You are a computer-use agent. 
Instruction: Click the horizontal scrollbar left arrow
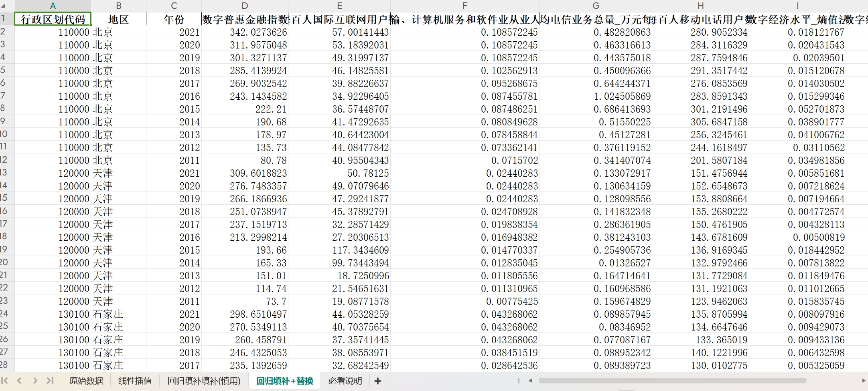click(530, 381)
